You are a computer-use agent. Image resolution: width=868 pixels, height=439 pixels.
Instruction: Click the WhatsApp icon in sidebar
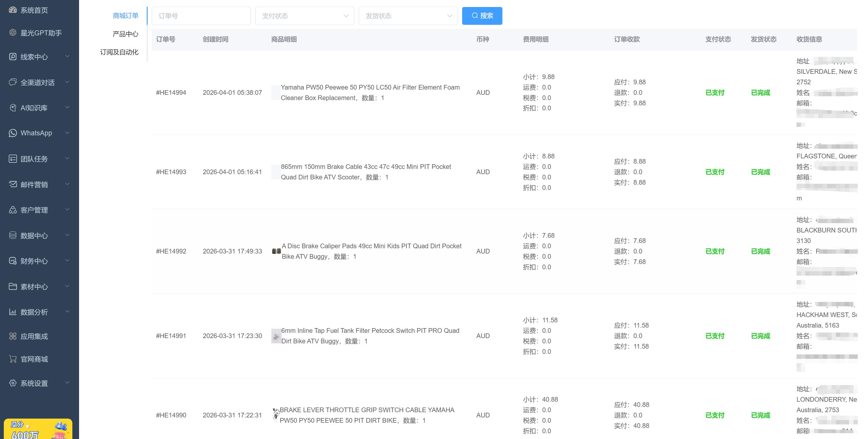pyautogui.click(x=13, y=133)
